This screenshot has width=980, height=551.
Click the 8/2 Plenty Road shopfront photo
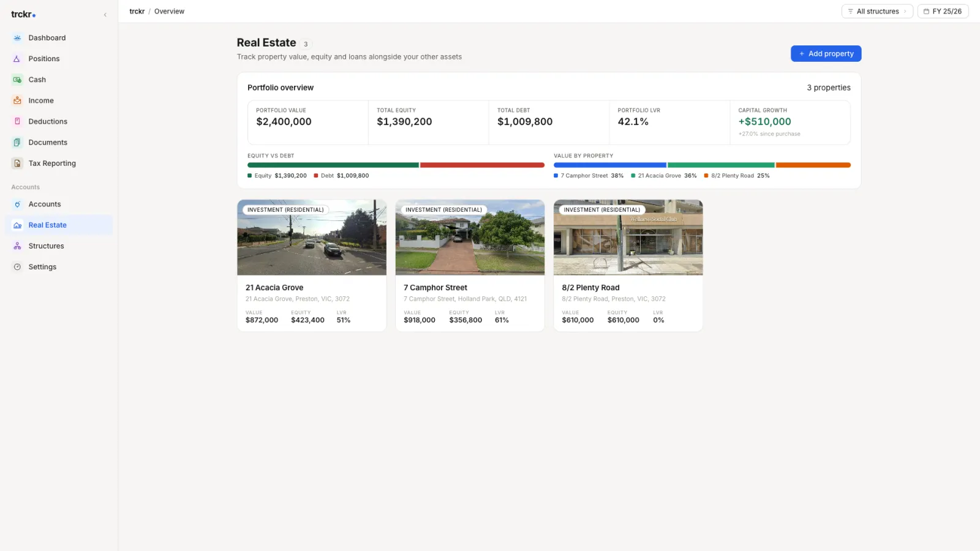coord(628,238)
